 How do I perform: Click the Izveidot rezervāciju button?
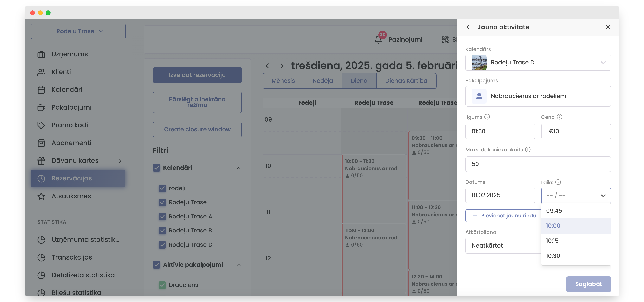tap(197, 75)
